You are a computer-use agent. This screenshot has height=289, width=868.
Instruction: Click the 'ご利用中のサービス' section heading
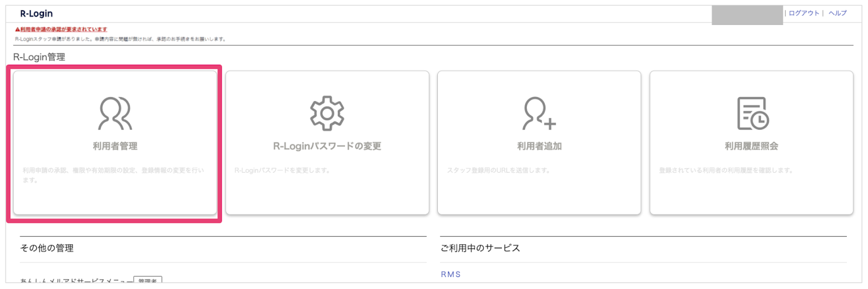pyautogui.click(x=480, y=248)
